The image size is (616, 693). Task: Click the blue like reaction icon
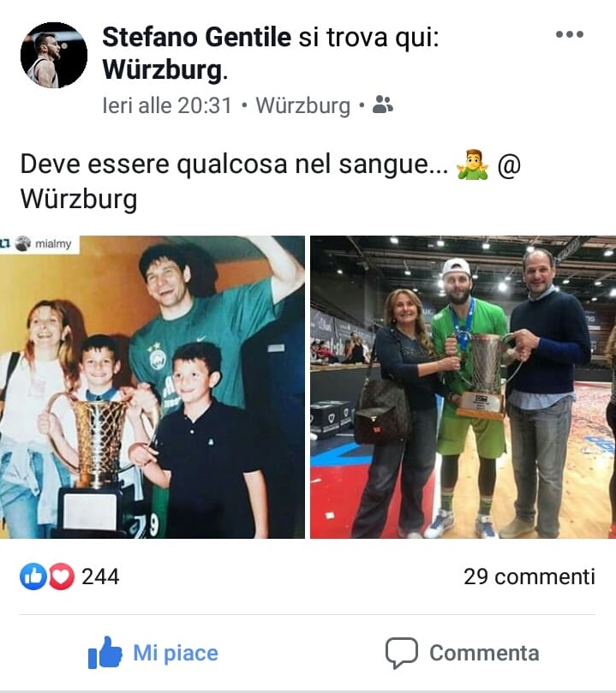tap(33, 577)
